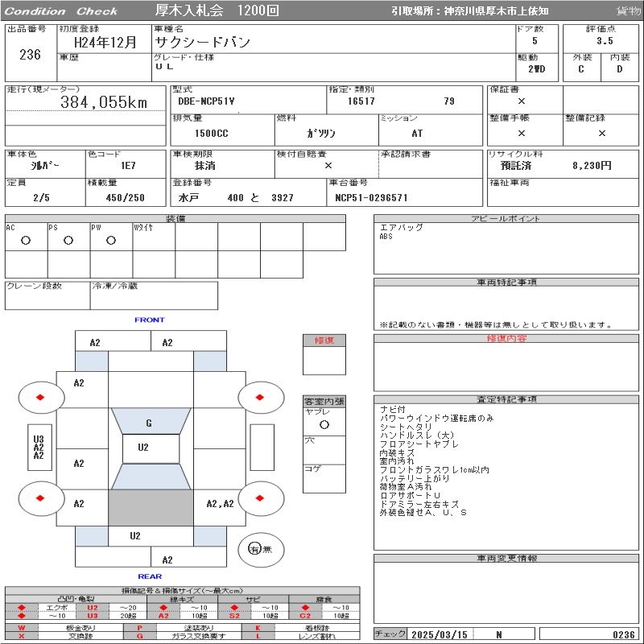Screen dimensions: 644x644
Task: Click the A2,A2 rear quarter panel mark
Action: point(220,504)
